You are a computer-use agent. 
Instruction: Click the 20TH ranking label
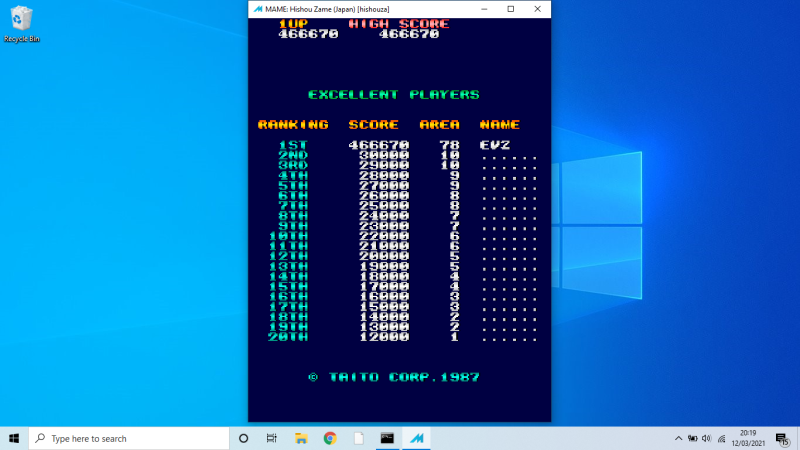[x=288, y=337]
